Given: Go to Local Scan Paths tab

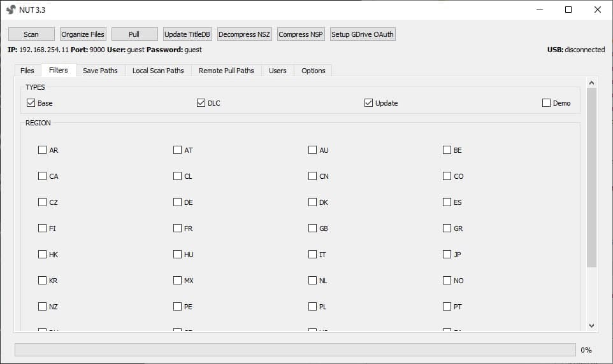Looking at the screenshot, I should [158, 71].
